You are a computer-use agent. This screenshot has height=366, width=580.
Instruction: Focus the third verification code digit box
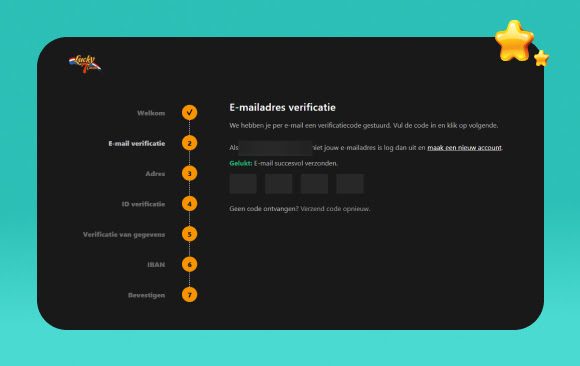314,184
